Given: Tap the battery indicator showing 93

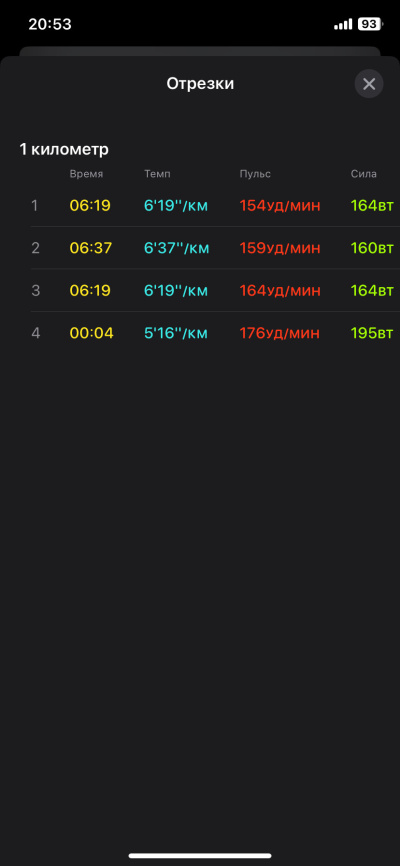Looking at the screenshot, I should pos(371,24).
